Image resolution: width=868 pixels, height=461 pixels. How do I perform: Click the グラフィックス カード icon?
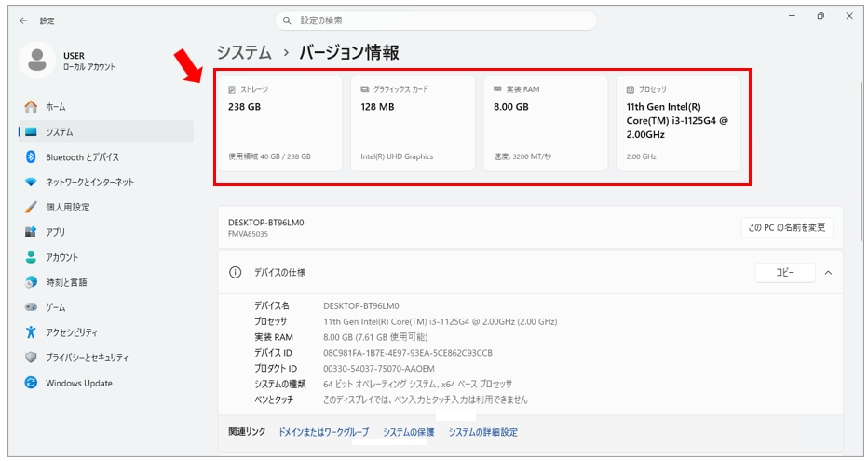365,89
